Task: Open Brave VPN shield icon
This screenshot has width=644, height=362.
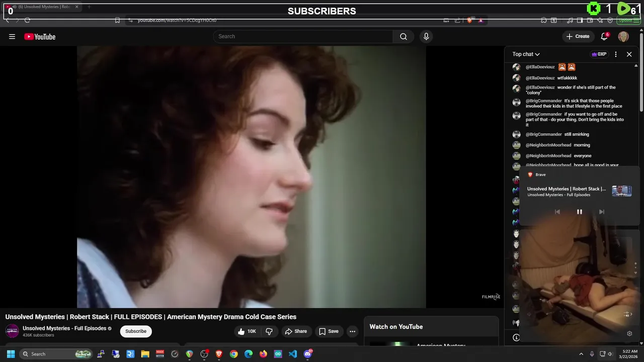Action: pyautogui.click(x=610, y=20)
